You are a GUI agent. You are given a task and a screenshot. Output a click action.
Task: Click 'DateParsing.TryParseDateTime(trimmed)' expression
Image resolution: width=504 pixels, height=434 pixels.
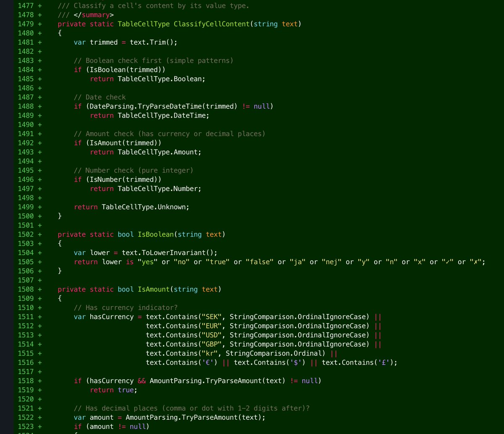pyautogui.click(x=163, y=106)
